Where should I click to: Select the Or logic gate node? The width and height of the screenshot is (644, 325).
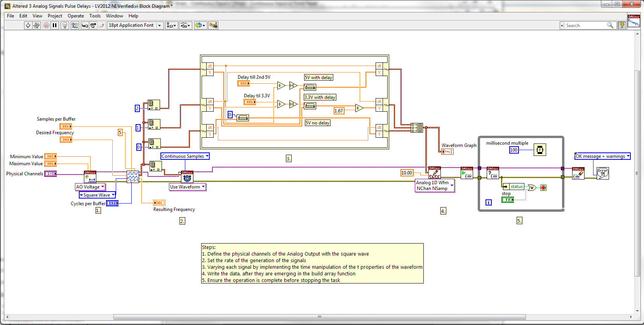(532, 188)
